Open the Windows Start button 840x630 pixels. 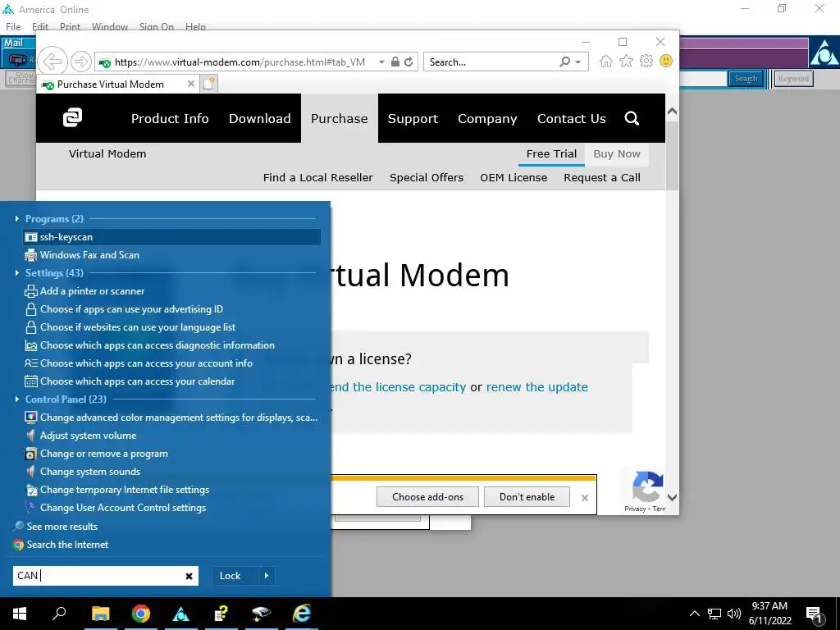[20, 614]
